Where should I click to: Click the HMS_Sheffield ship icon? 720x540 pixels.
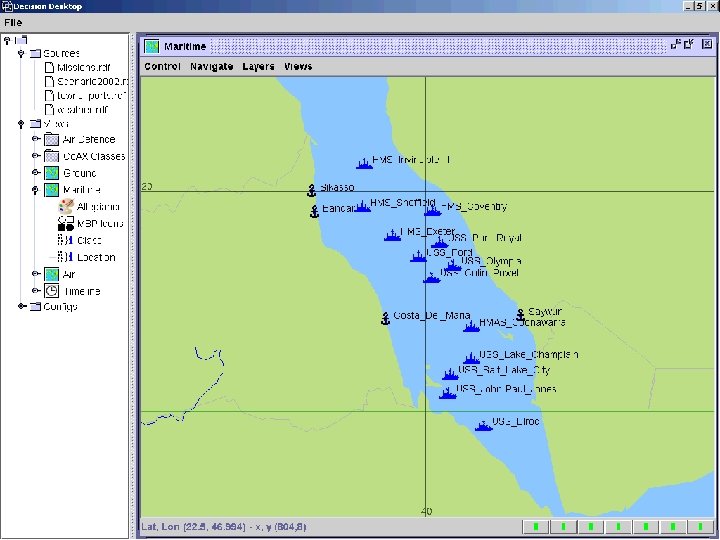[x=363, y=206]
